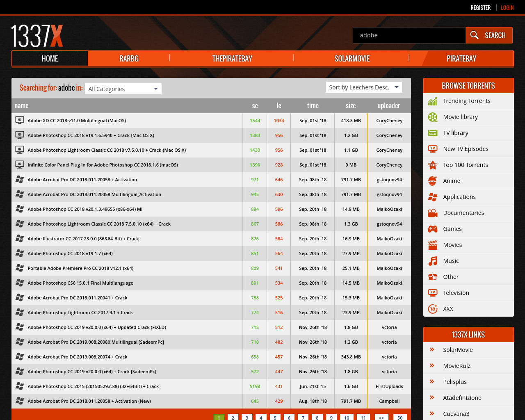Click the Applications windows flag icon
Image resolution: width=525 pixels, height=420 pixels.
point(433,197)
